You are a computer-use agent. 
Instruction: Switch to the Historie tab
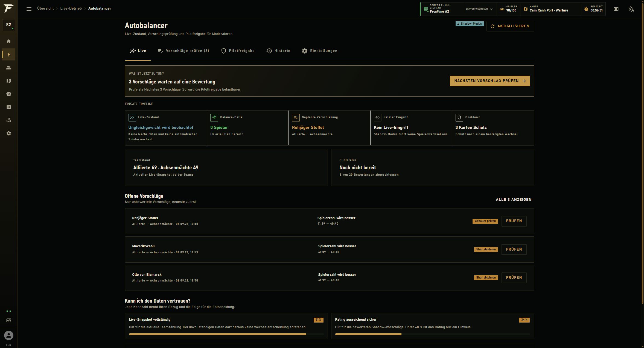pyautogui.click(x=278, y=51)
